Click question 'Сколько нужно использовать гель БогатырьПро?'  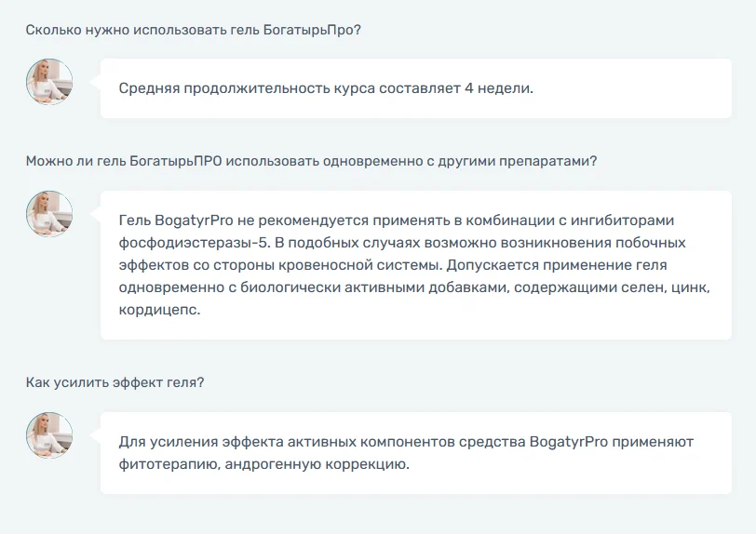coord(194,30)
